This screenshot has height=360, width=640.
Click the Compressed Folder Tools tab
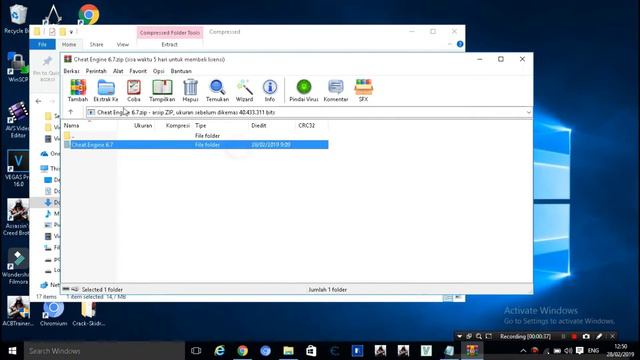tap(170, 32)
